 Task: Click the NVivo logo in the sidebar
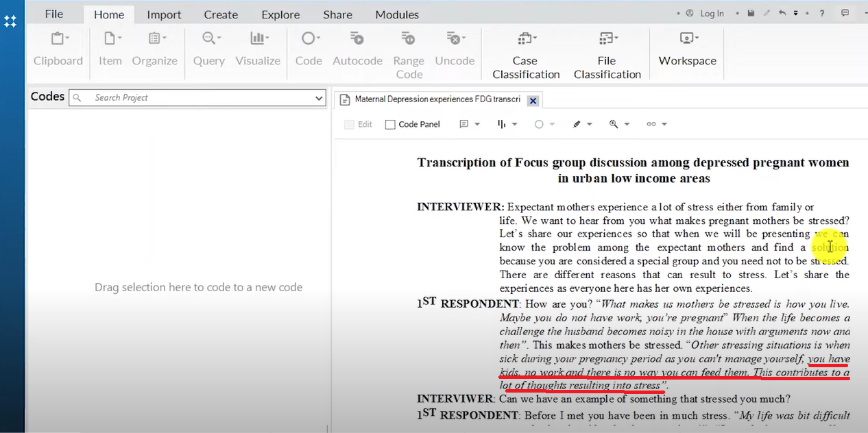[10, 21]
